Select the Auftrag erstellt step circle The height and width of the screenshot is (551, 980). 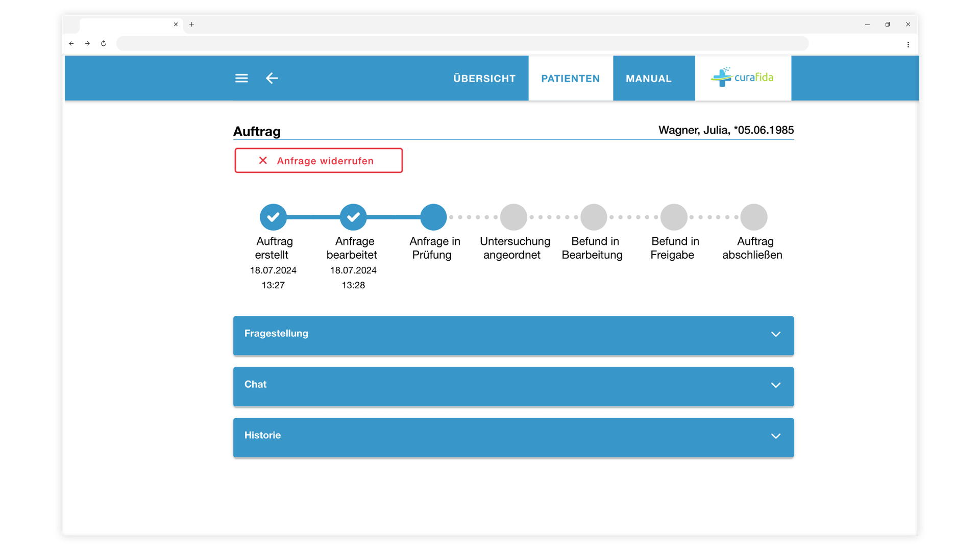coord(273,217)
